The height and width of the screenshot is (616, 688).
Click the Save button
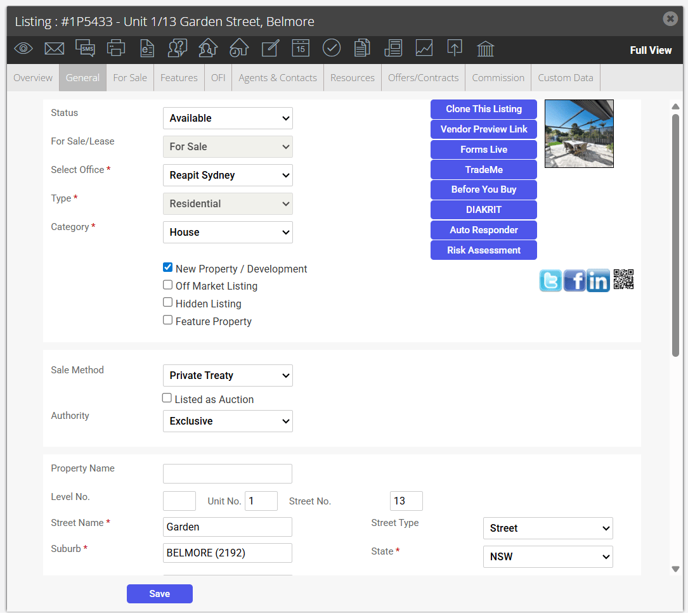pos(160,594)
